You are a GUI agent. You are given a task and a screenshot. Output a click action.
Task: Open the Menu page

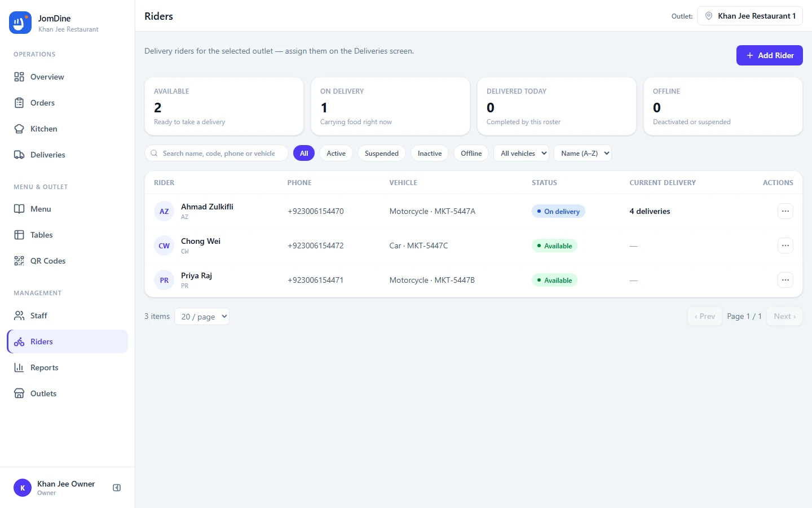(68, 209)
